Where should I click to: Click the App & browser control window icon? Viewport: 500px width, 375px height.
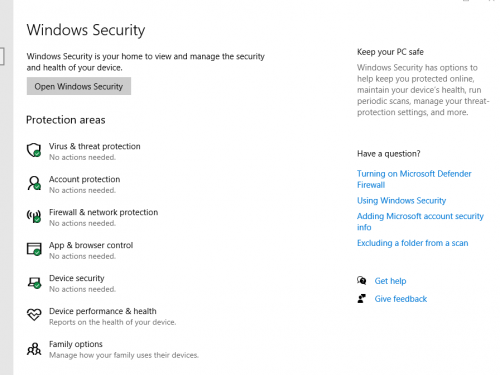(x=34, y=249)
